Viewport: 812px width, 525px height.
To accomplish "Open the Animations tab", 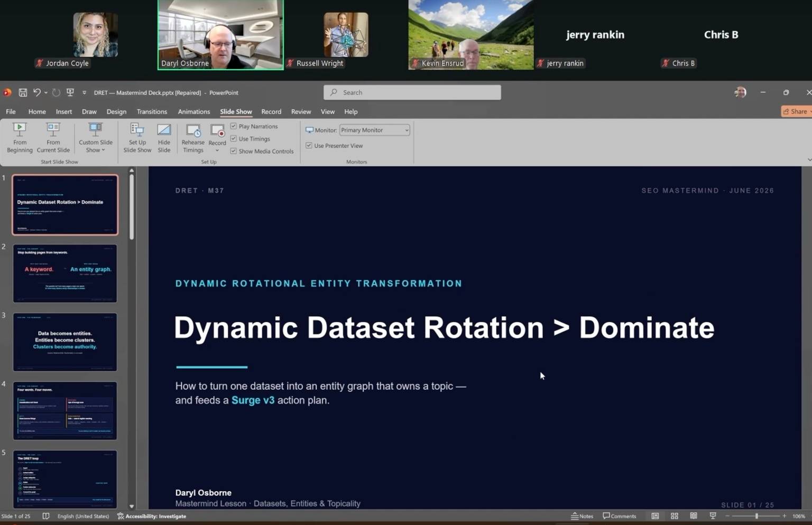I will pyautogui.click(x=194, y=111).
